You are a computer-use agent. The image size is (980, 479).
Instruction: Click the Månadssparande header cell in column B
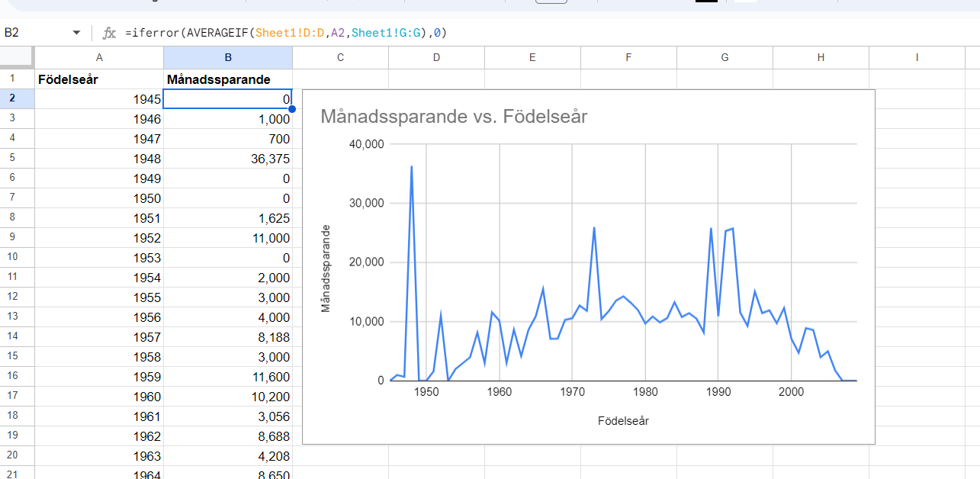228,79
